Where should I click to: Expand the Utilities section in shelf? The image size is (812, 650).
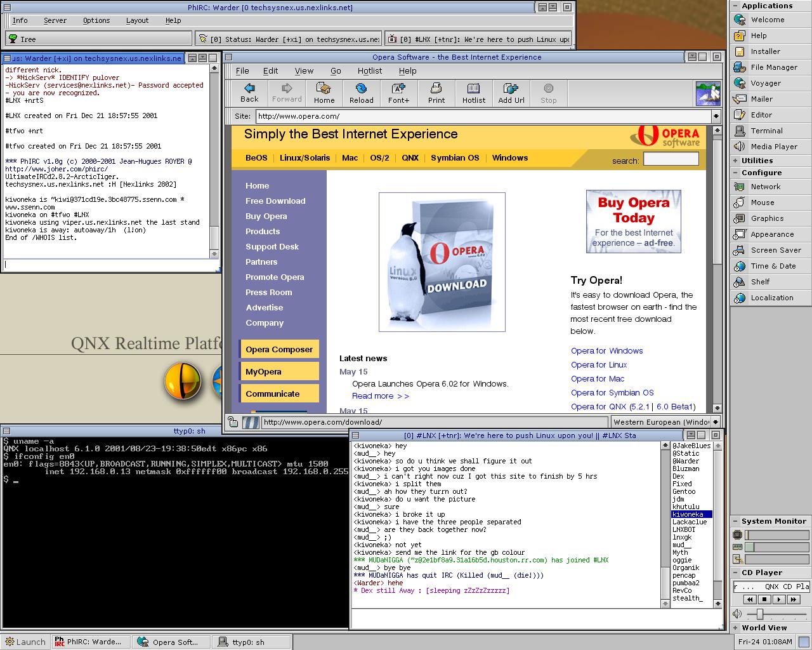tap(757, 161)
